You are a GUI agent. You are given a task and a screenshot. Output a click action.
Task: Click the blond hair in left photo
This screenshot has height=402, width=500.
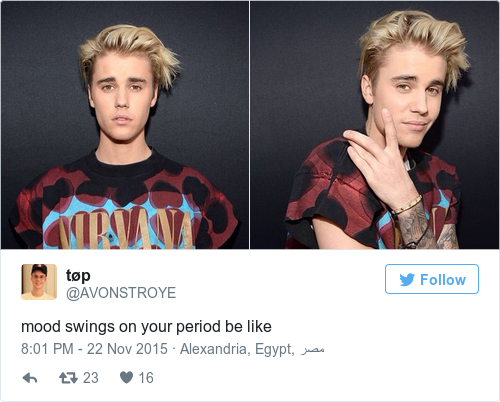[130, 50]
